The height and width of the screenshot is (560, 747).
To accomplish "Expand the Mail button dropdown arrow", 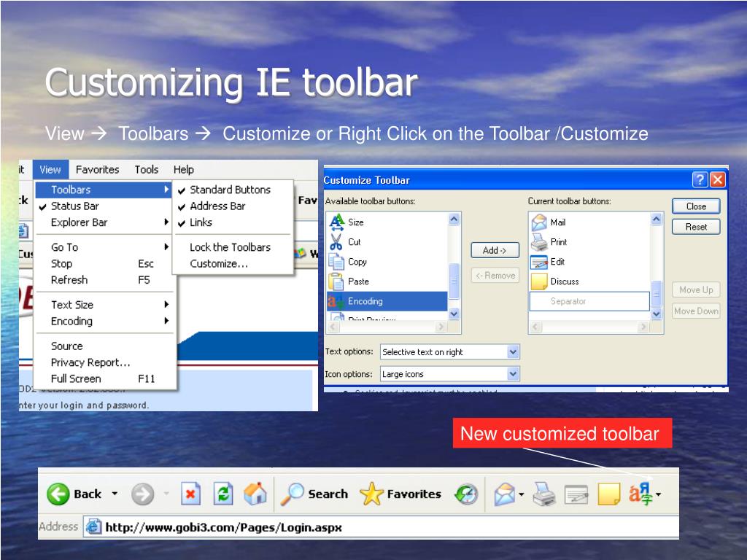I will point(522,495).
